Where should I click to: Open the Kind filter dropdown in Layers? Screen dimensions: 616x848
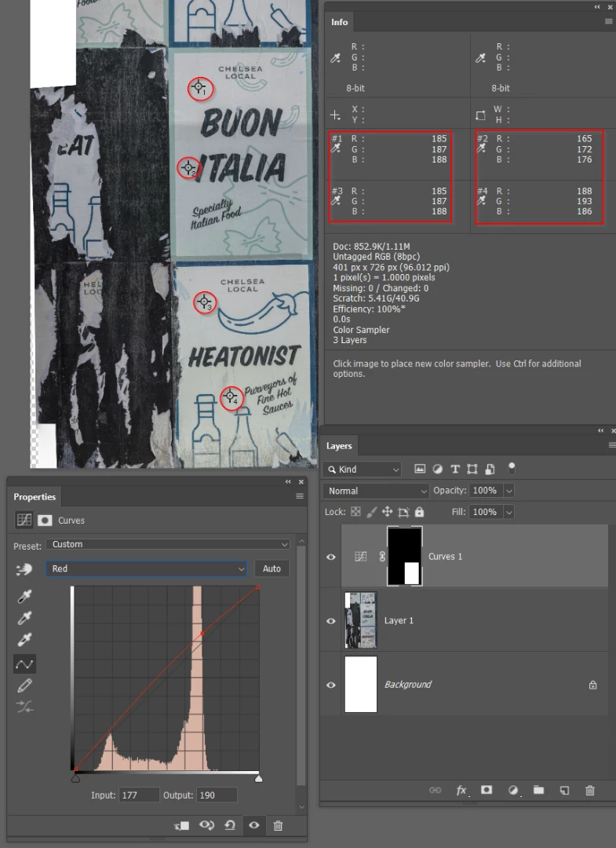tap(363, 470)
